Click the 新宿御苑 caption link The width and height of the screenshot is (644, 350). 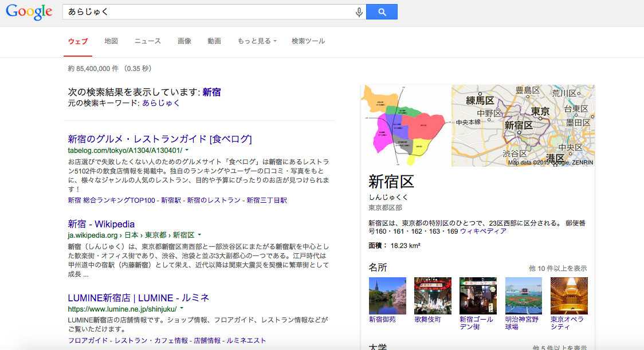(x=382, y=319)
